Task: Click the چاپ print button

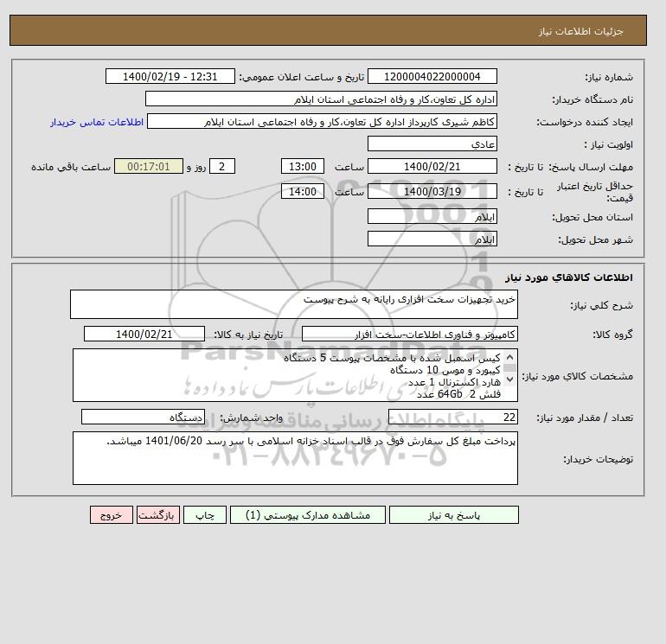Action: tap(205, 515)
